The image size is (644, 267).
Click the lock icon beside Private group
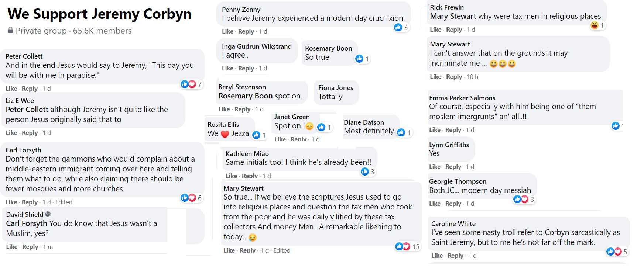(11, 31)
